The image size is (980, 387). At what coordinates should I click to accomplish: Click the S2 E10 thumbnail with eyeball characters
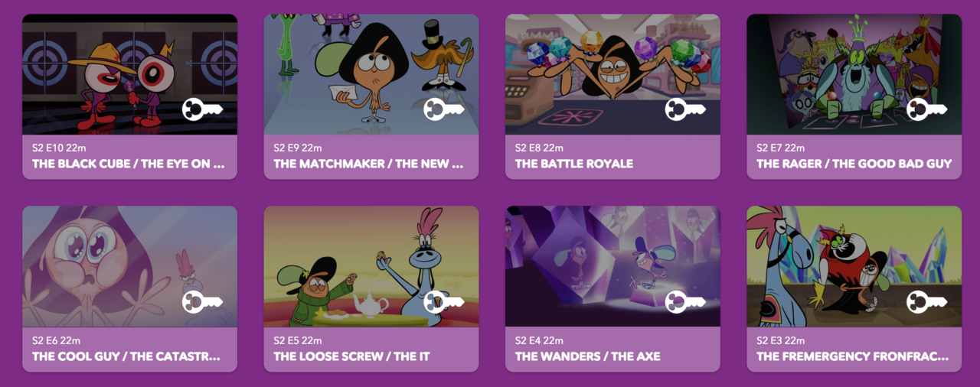129,74
